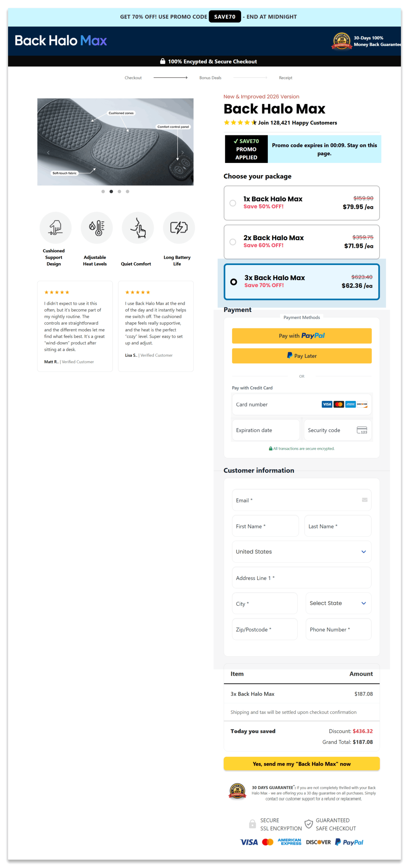The image size is (409, 868).
Task: Go to the Bonus Deals step
Action: 210,78
